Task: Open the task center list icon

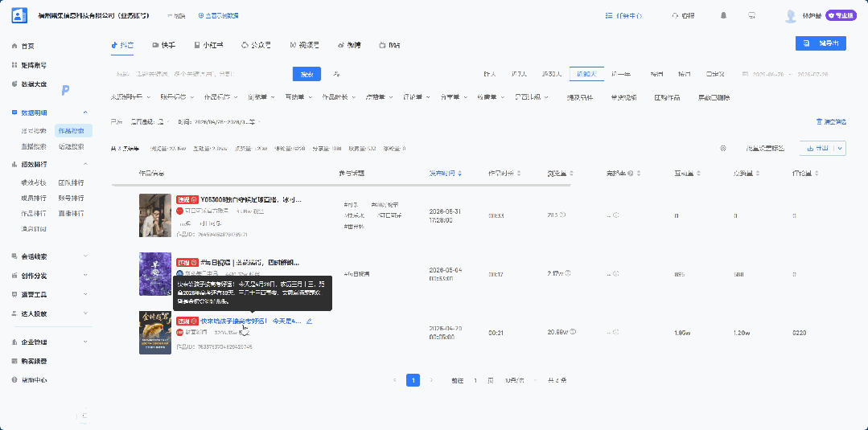Action: tap(609, 16)
